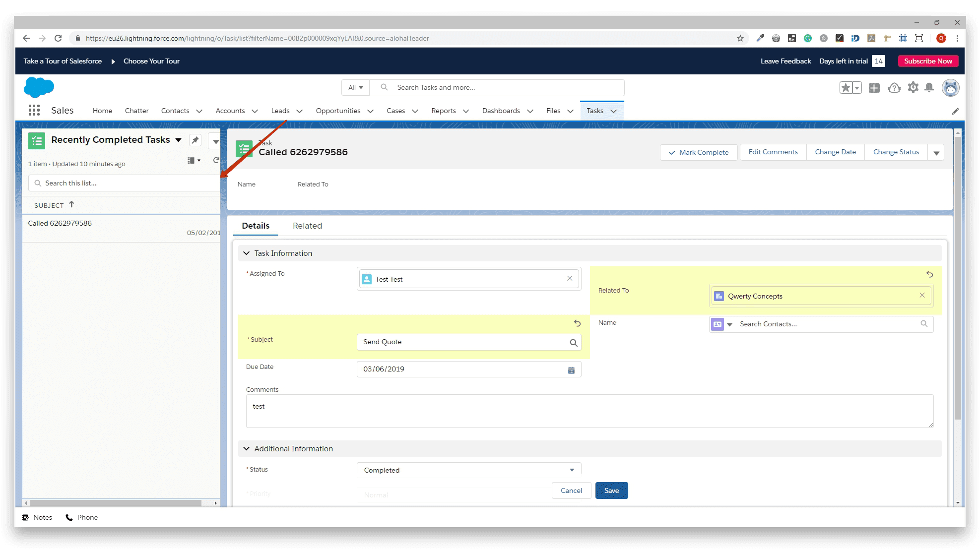980x549 pixels.
Task: Focus the Search this list field
Action: coord(124,183)
